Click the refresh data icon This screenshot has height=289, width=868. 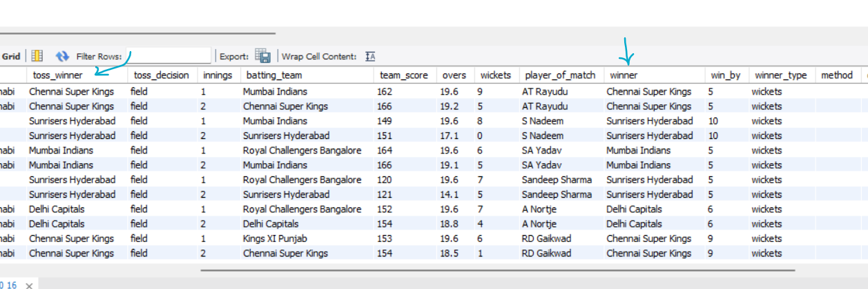[x=63, y=56]
